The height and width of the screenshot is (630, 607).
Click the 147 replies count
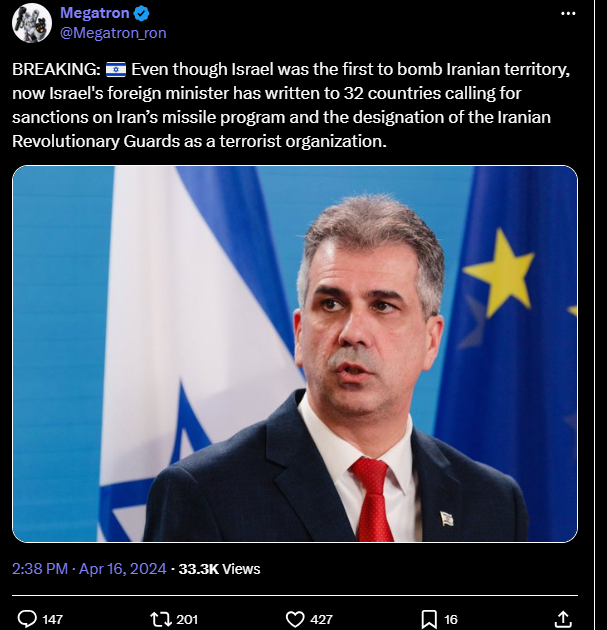53,620
